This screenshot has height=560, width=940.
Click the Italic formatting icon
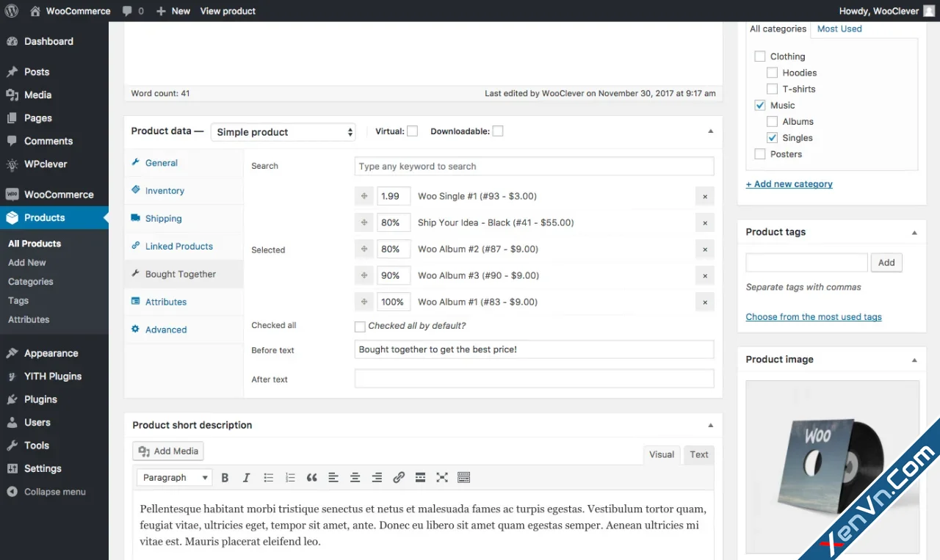click(x=247, y=478)
